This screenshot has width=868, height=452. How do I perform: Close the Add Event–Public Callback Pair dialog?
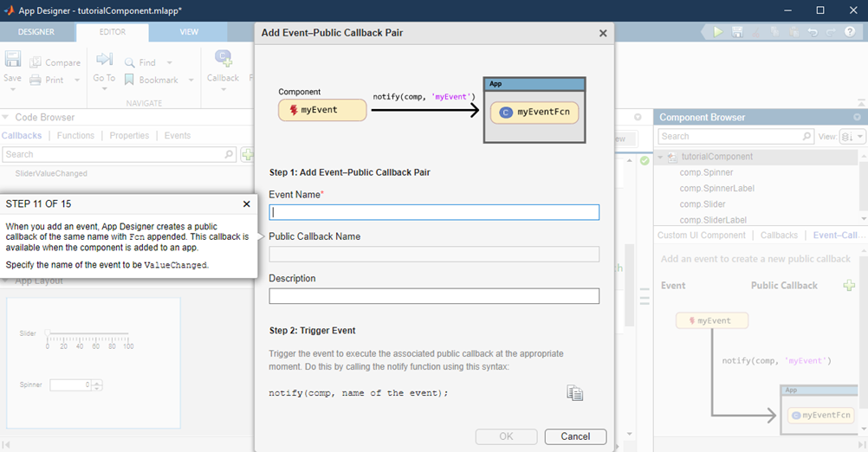603,33
